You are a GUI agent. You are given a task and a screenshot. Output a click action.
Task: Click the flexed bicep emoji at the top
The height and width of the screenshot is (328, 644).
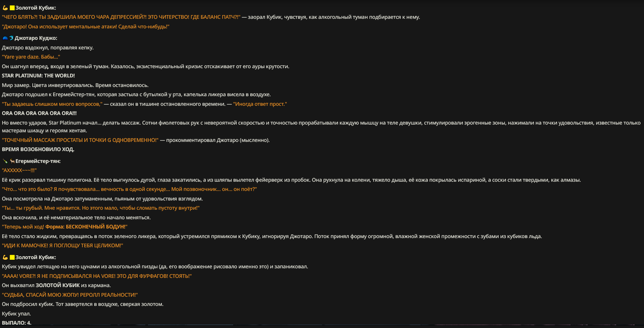(x=5, y=8)
